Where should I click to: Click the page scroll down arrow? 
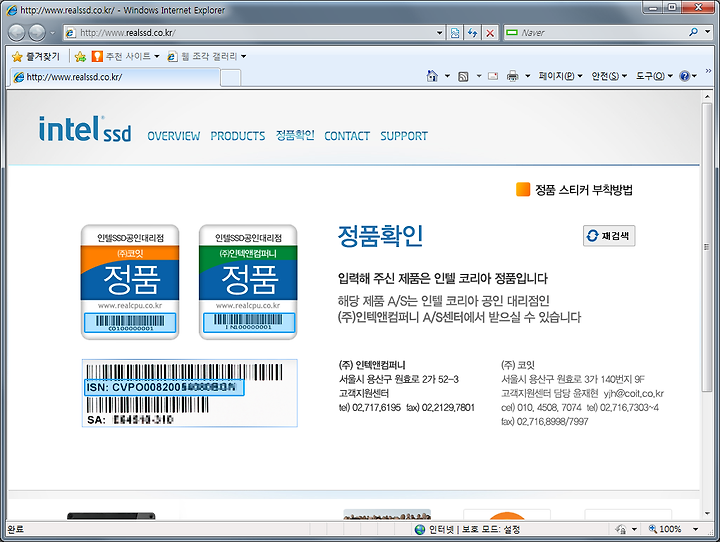point(707,514)
